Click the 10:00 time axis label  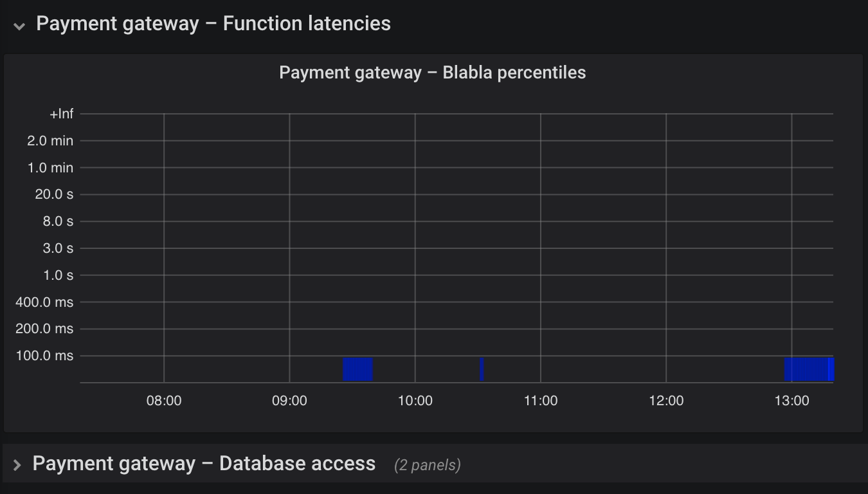coord(415,401)
